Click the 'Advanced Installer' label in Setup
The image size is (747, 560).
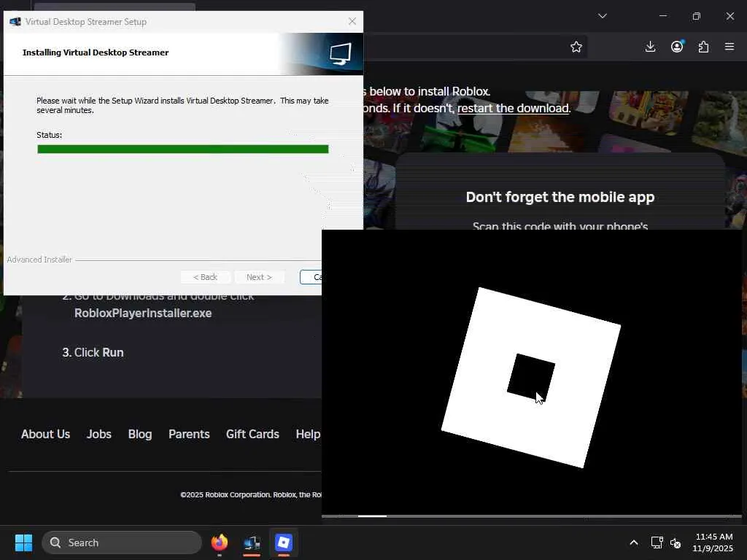pos(39,260)
